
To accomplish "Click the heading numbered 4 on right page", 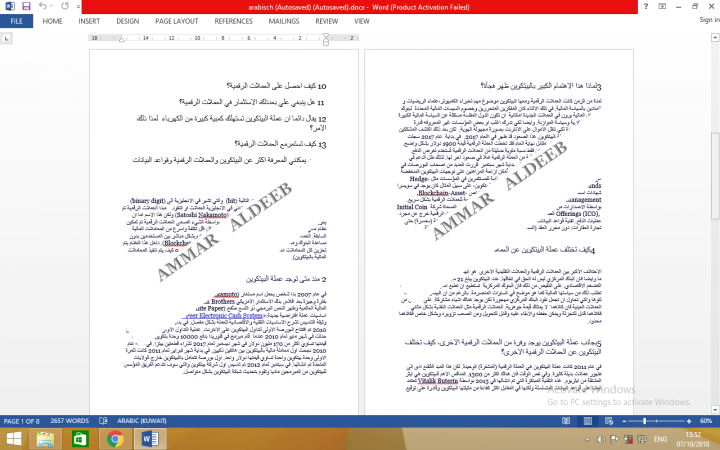I will [x=544, y=250].
